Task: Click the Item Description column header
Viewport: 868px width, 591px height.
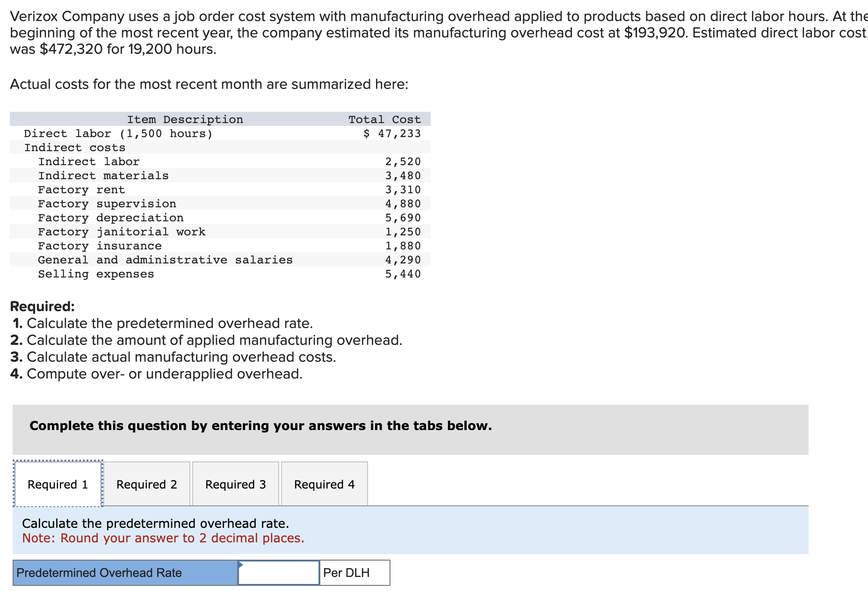Action: coord(185,119)
